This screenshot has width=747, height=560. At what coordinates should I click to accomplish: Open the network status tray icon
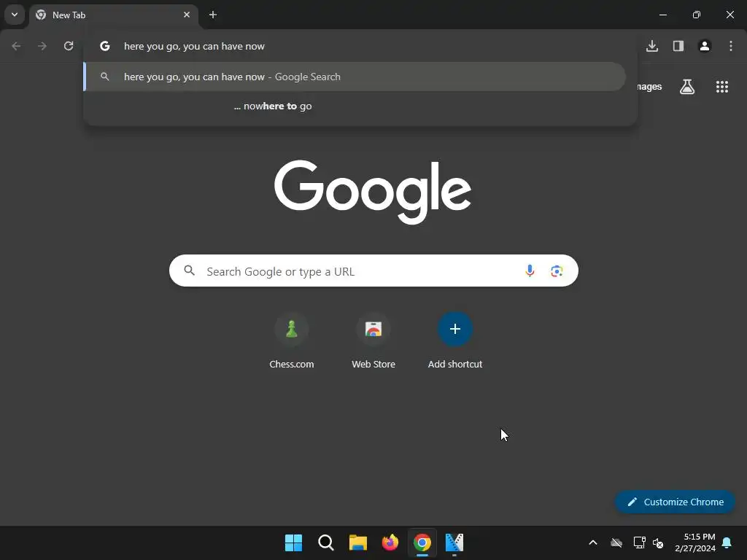tap(639, 542)
